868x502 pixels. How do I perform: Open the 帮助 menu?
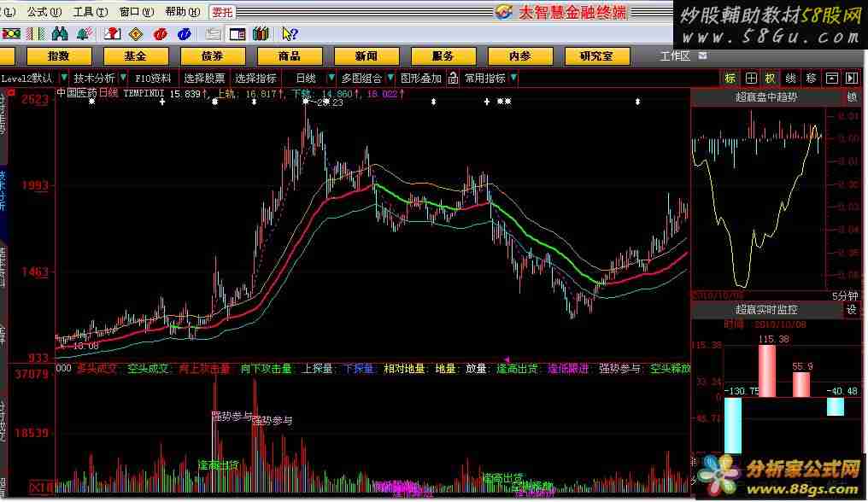point(183,12)
